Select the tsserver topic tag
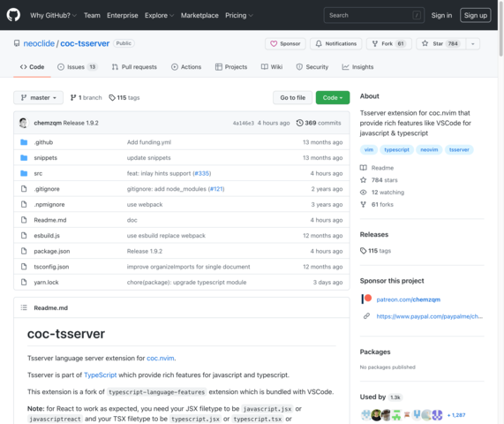This screenshot has width=504, height=424. coord(459,149)
